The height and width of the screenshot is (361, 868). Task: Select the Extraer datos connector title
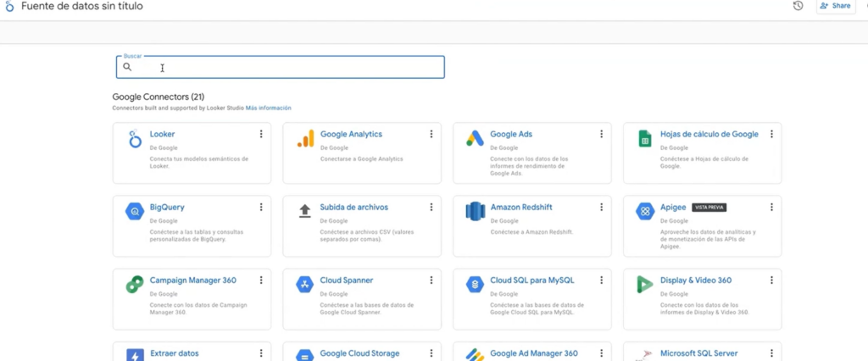tap(175, 353)
